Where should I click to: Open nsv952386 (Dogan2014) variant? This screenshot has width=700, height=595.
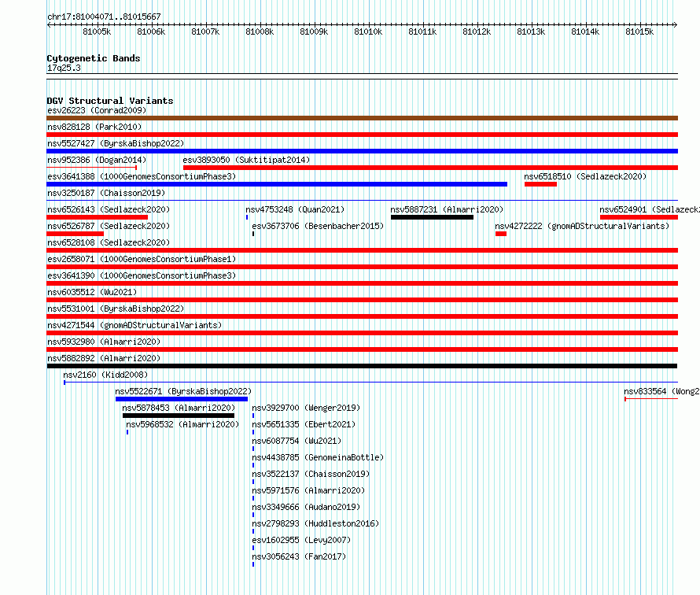pyautogui.click(x=97, y=160)
